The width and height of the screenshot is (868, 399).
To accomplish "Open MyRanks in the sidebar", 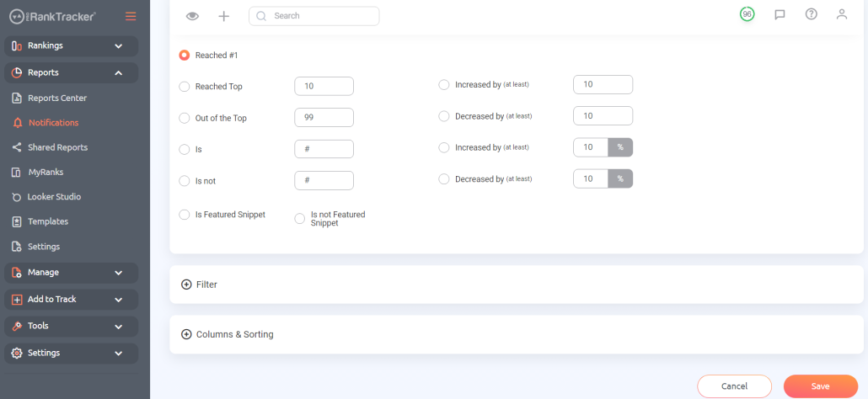I will 46,173.
